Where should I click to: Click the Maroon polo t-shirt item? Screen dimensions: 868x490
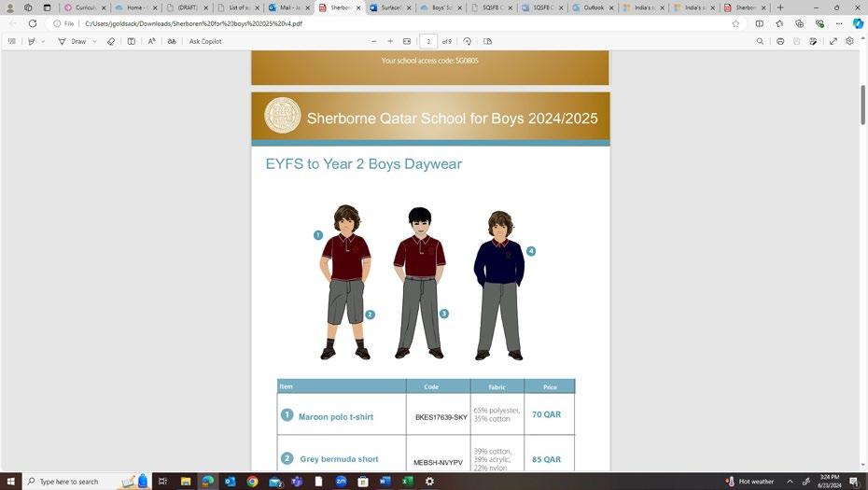tap(335, 417)
